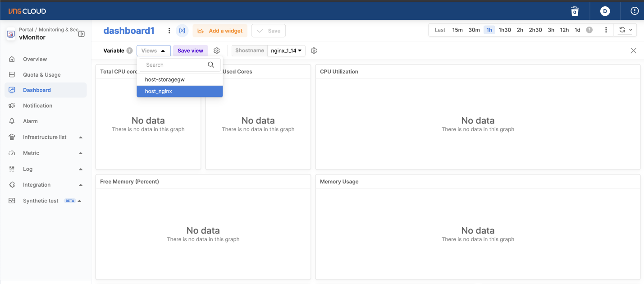Image resolution: width=644 pixels, height=284 pixels.
Task: Open settings gear beside Save view
Action: coord(217,50)
